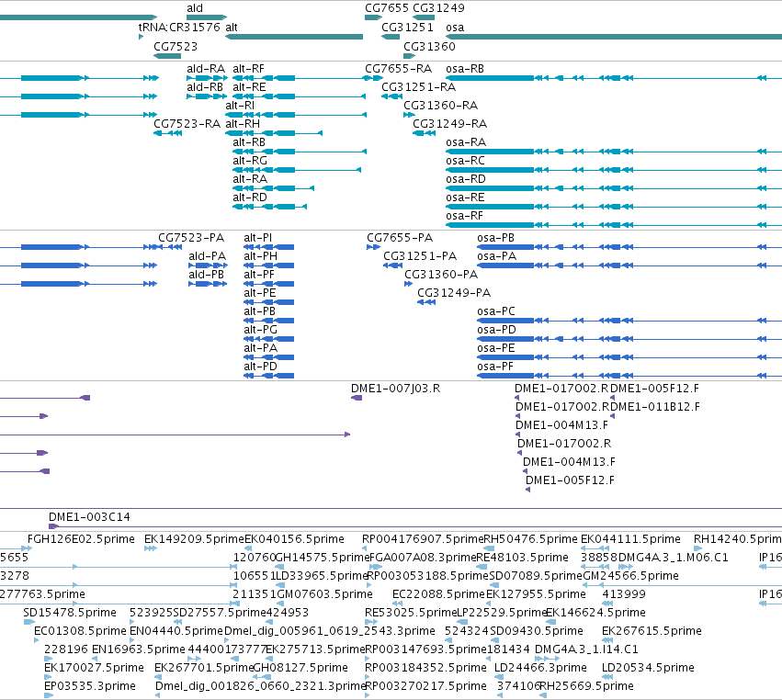The width and height of the screenshot is (782, 700).
Task: Click the alt-RB transcript label
Action: 248,142
